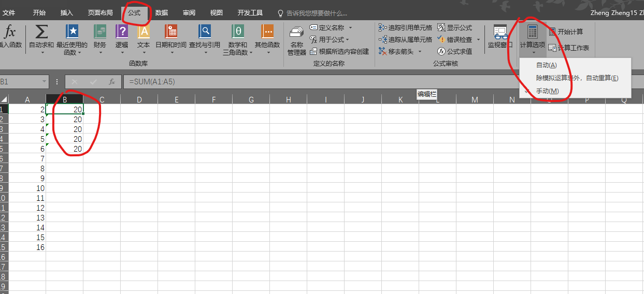Image resolution: width=644 pixels, height=294 pixels.
Task: Select automatic except data tables option
Action: 577,78
